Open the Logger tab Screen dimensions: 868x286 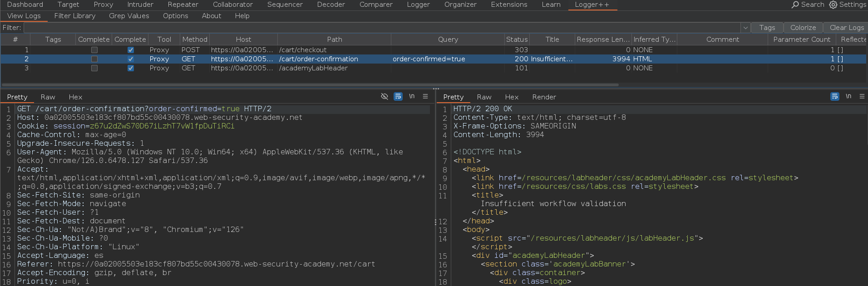418,5
